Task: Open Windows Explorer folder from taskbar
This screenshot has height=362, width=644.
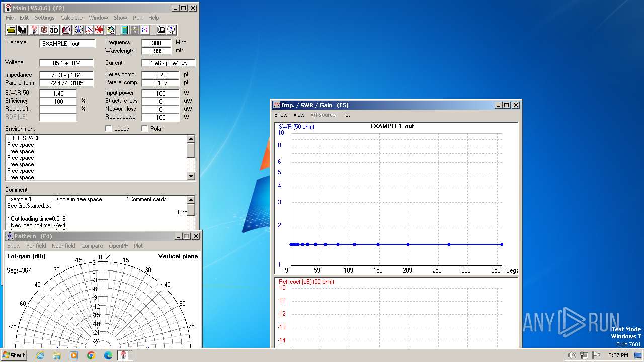Action: coord(57,355)
